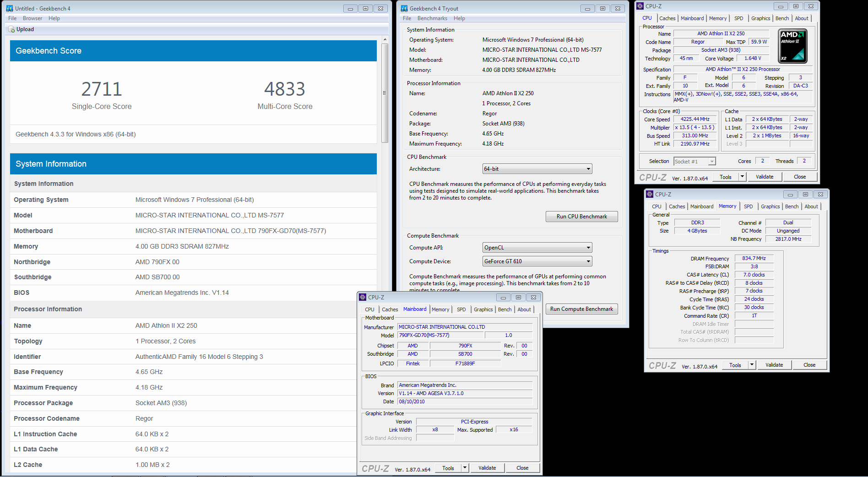This screenshot has height=477, width=868.
Task: Expand the Architecture 64-bit dropdown
Action: click(x=537, y=169)
